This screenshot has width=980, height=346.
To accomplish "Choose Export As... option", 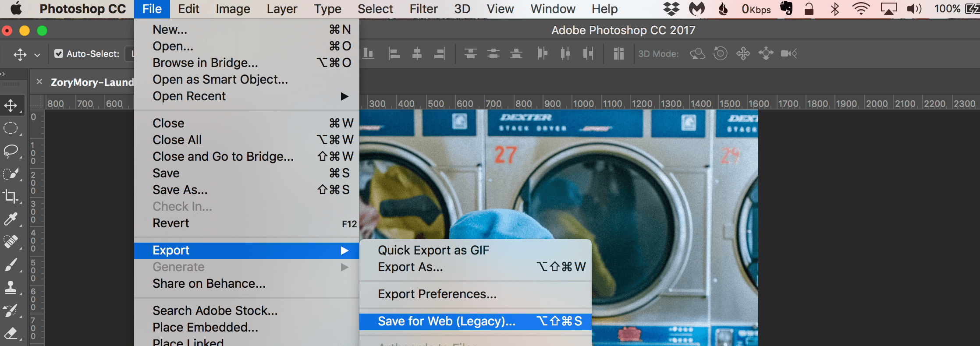I will point(476,267).
